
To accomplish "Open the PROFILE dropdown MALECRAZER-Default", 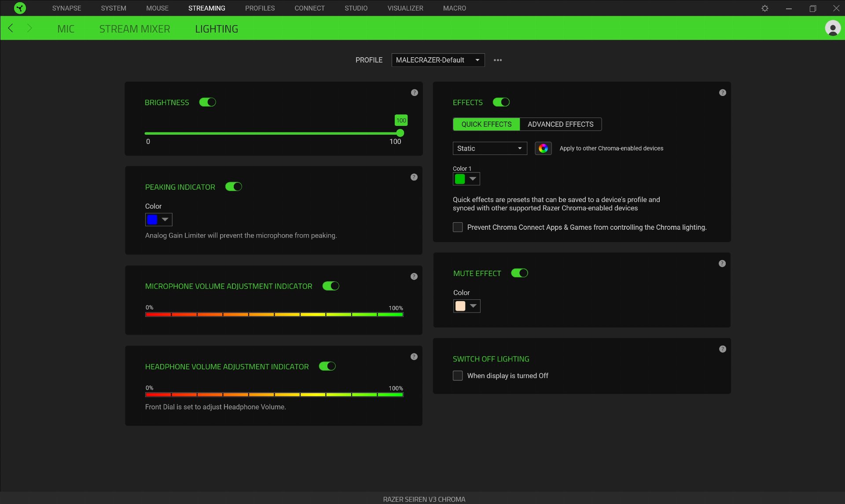I will click(x=438, y=60).
